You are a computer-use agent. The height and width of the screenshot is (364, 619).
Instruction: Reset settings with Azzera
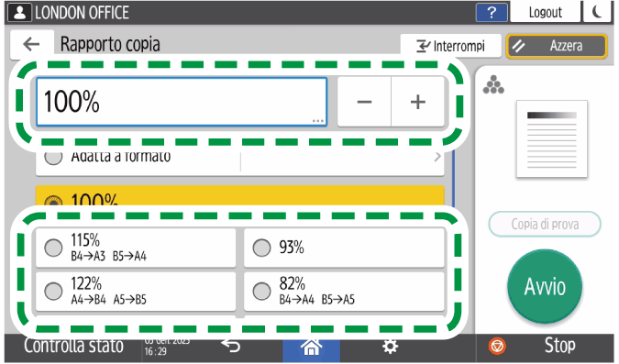coord(557,46)
